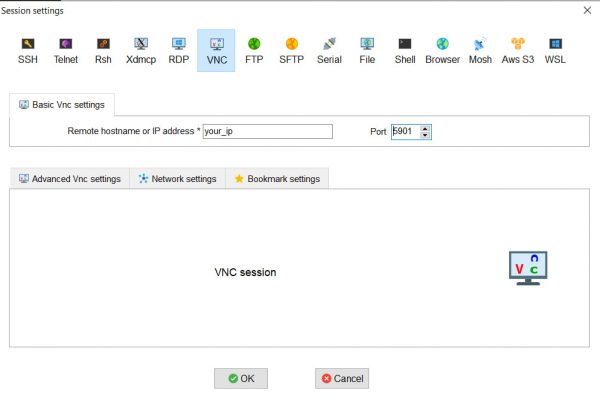Pick the Xdmcp session type
600x406 pixels.
(140, 51)
